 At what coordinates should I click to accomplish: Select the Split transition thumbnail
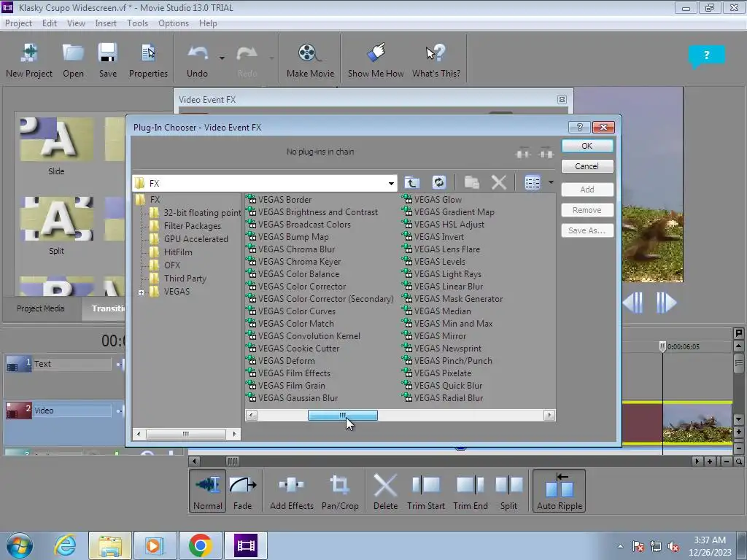(56, 219)
